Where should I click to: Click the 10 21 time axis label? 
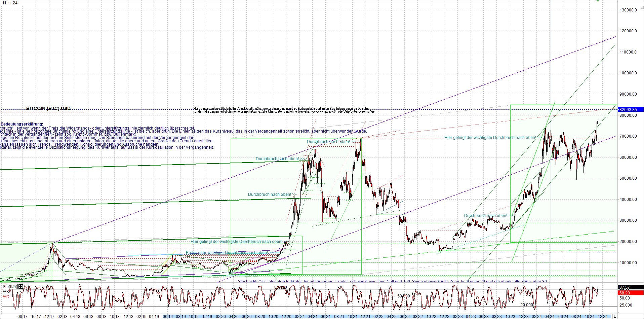pos(352,317)
